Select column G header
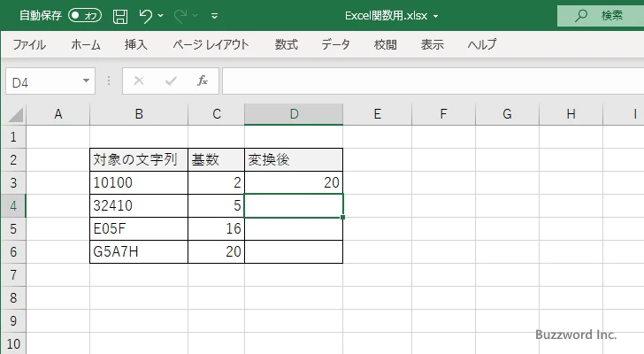The height and width of the screenshot is (354, 644). (x=507, y=114)
